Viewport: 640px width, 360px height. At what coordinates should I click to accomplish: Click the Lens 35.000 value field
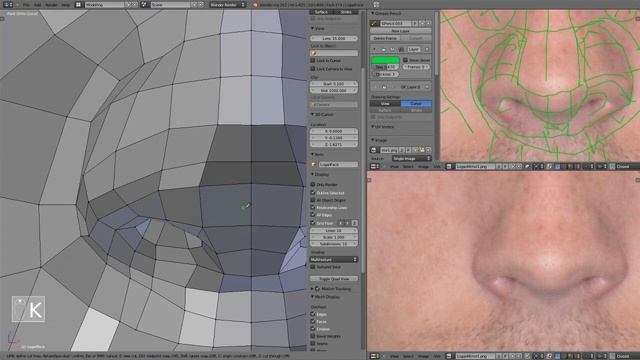coord(334,38)
